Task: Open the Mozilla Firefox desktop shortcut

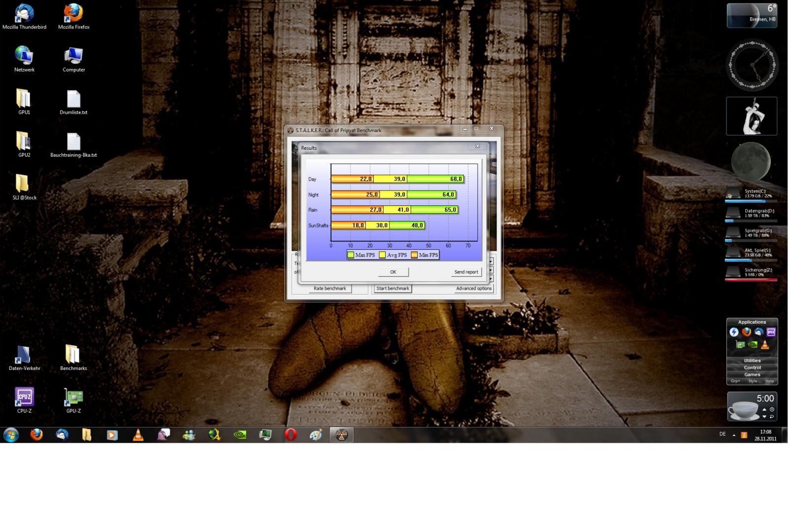Action: [74, 16]
